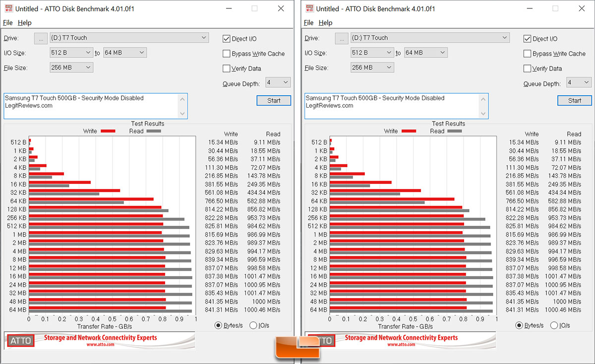The height and width of the screenshot is (364, 595).
Task: Click the 1000.46 MB/s read value in right window
Action: pyautogui.click(x=563, y=310)
